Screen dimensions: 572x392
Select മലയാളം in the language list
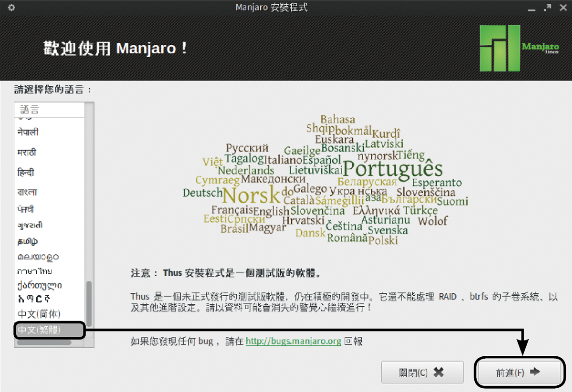[x=50, y=257]
